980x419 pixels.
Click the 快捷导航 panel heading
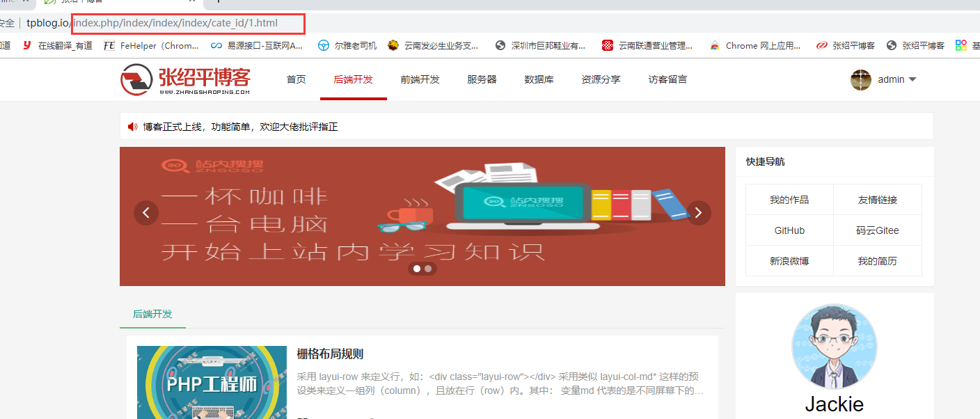(x=765, y=161)
